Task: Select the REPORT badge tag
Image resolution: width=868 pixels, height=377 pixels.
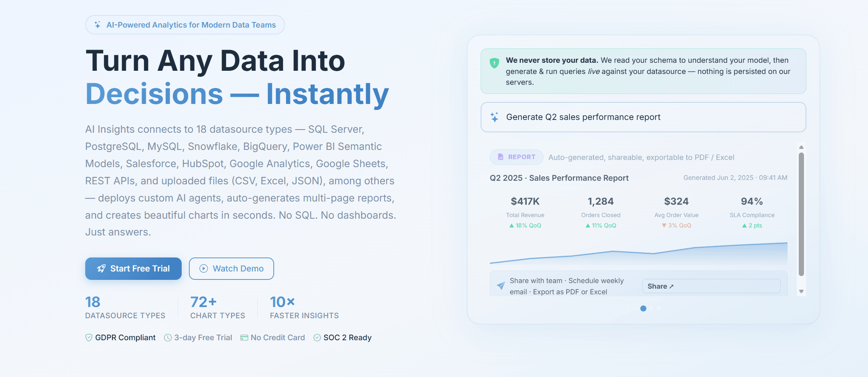Action: 516,157
